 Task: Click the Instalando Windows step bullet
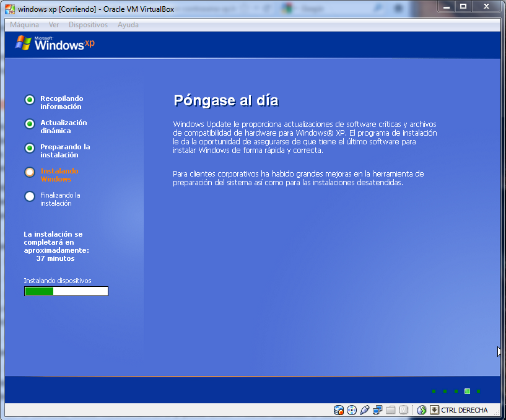[30, 172]
